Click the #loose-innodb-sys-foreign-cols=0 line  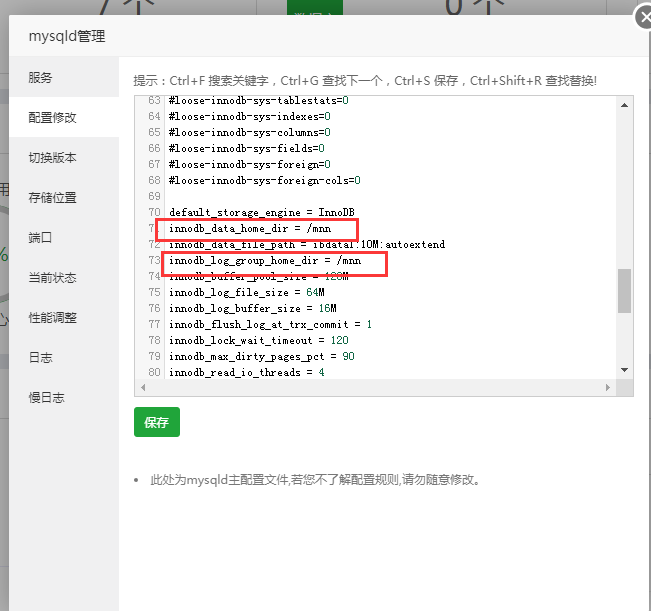264,181
